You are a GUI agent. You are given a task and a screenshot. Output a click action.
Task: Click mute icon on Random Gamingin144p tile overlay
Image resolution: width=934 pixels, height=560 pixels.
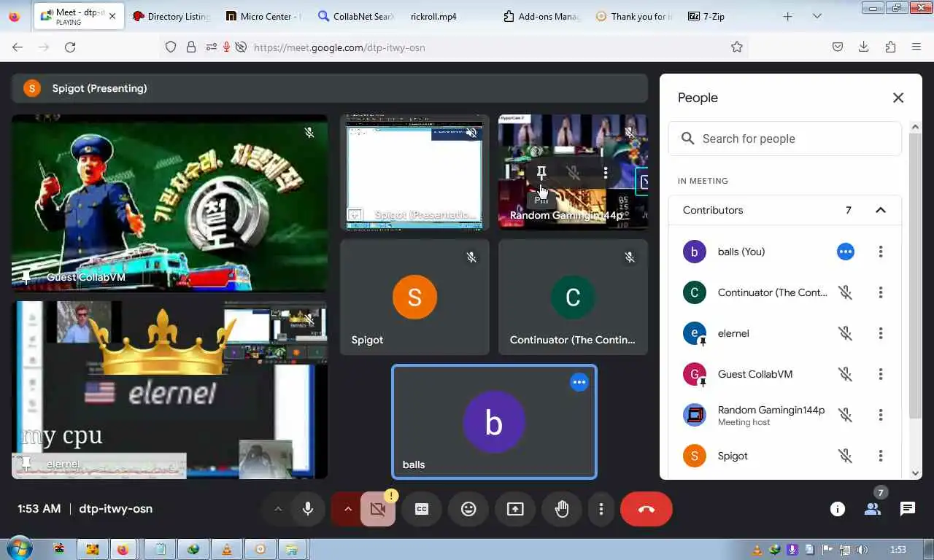coord(574,173)
